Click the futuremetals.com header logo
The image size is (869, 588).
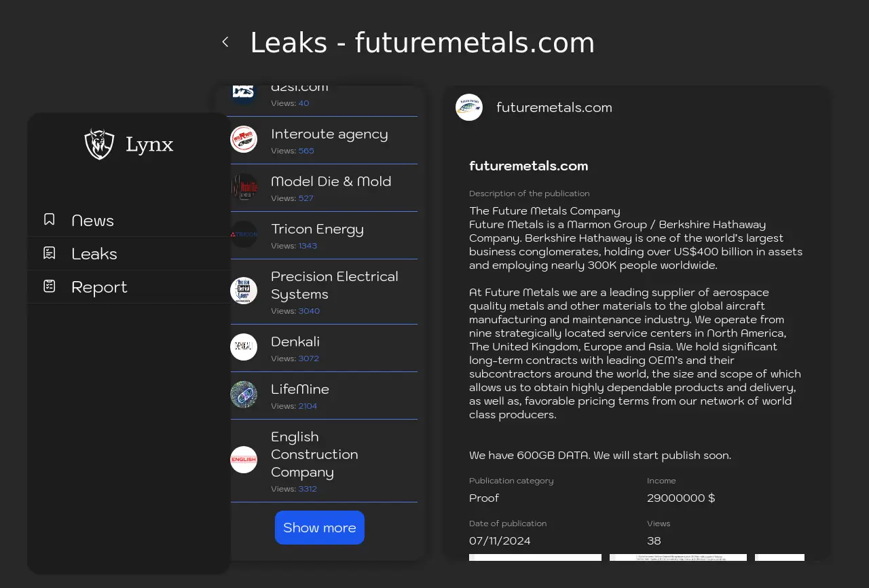(x=469, y=107)
